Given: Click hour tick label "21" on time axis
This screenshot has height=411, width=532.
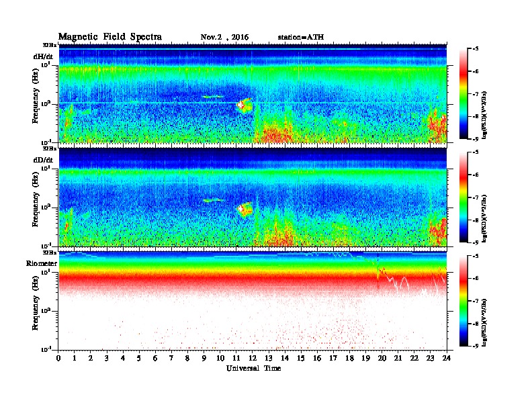Looking at the screenshot, I should [x=398, y=358].
